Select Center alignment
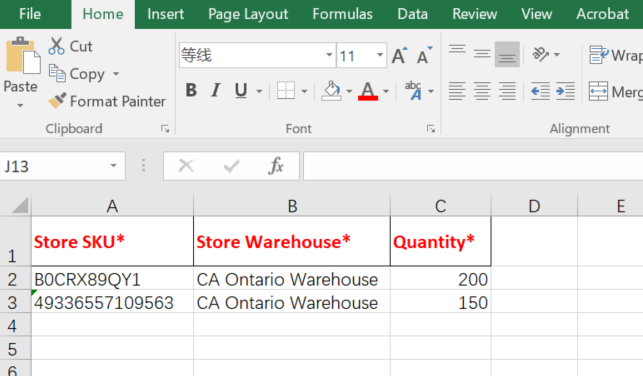The width and height of the screenshot is (643, 376). tap(482, 91)
